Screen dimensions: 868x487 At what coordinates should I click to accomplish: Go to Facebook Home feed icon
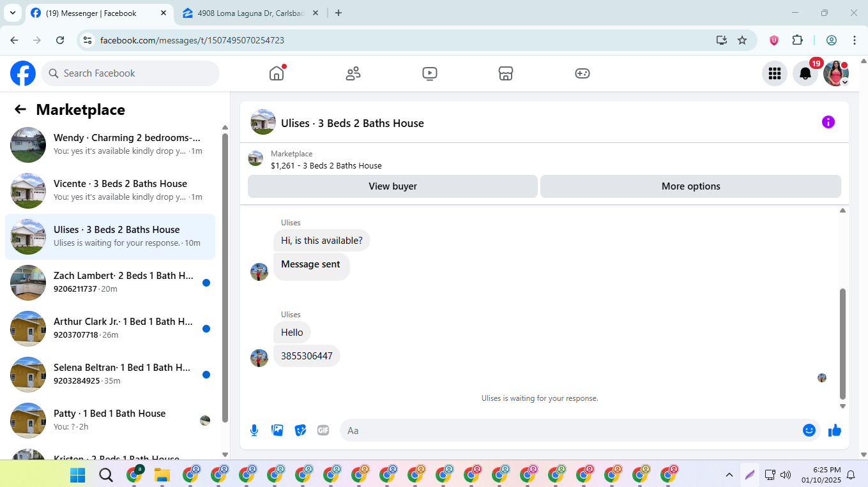click(277, 73)
